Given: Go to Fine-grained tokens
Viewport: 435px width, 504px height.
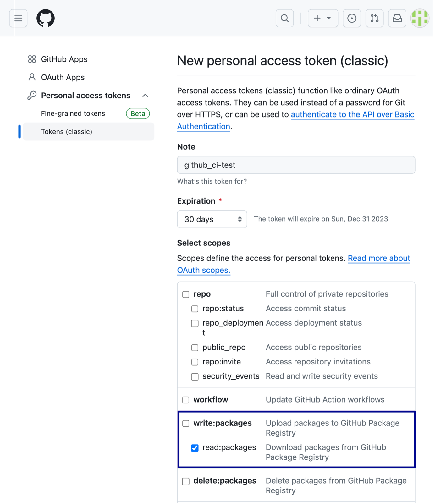Looking at the screenshot, I should (x=73, y=113).
